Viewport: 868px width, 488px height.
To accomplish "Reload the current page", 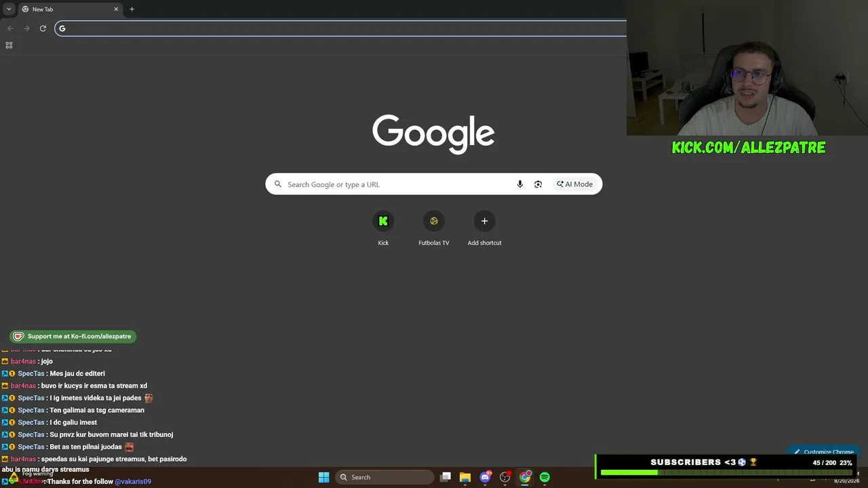I will (43, 28).
